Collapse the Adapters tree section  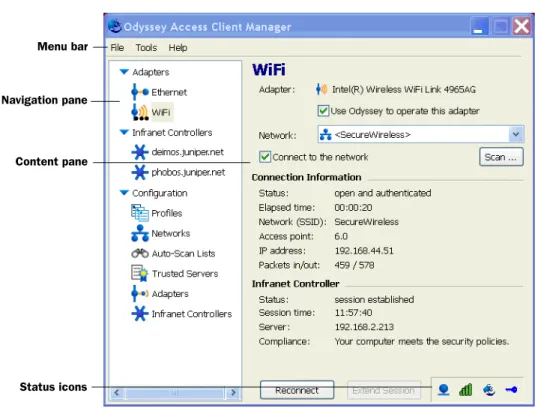click(x=124, y=72)
